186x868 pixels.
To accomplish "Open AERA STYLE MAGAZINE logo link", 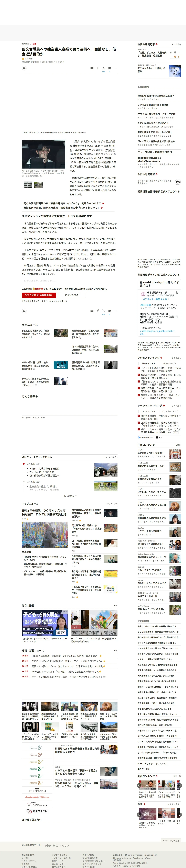I will coord(37,790).
